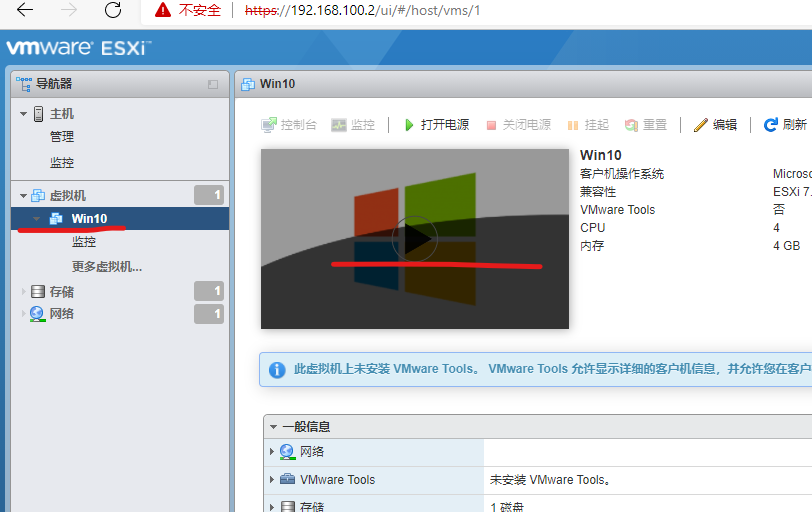Click the count badge beside 虚拟机
The image size is (812, 512).
[x=209, y=195]
